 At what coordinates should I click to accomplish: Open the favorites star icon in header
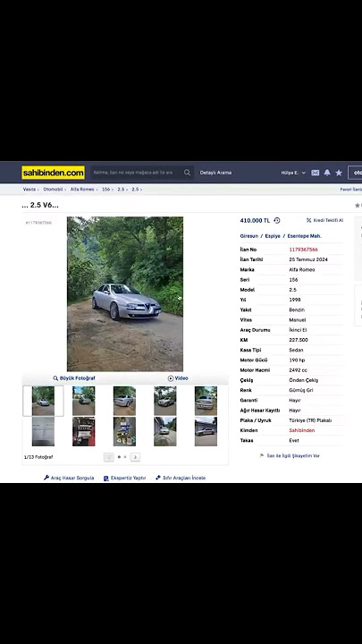click(339, 173)
